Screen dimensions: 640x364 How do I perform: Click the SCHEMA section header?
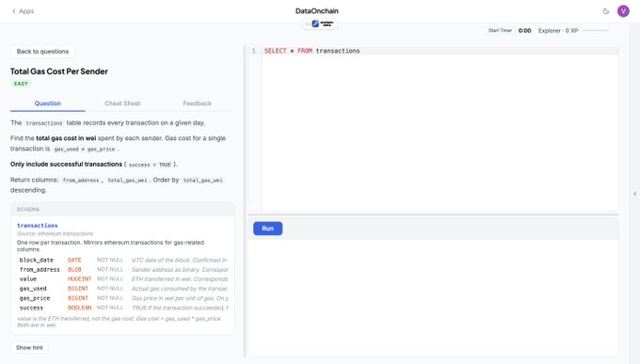[122, 210]
